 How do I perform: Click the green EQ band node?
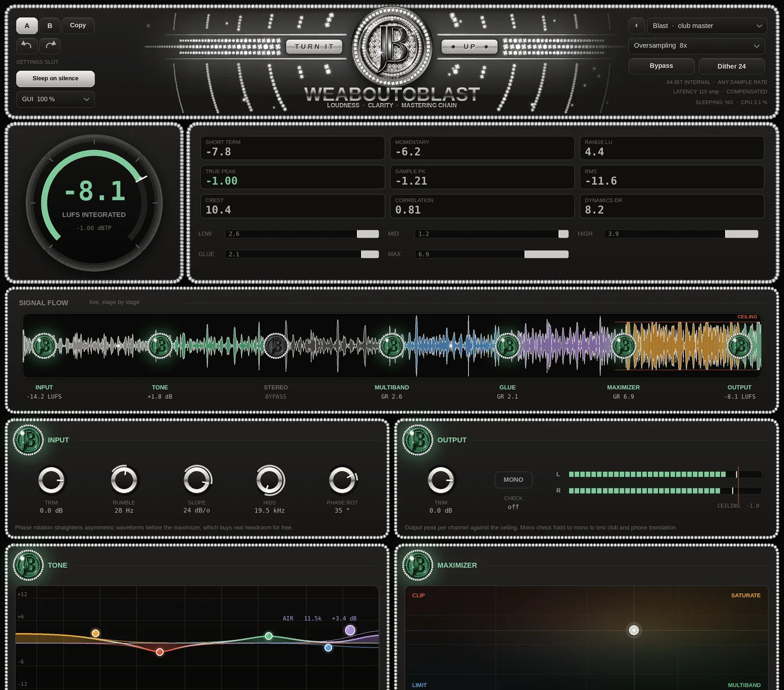click(x=269, y=636)
